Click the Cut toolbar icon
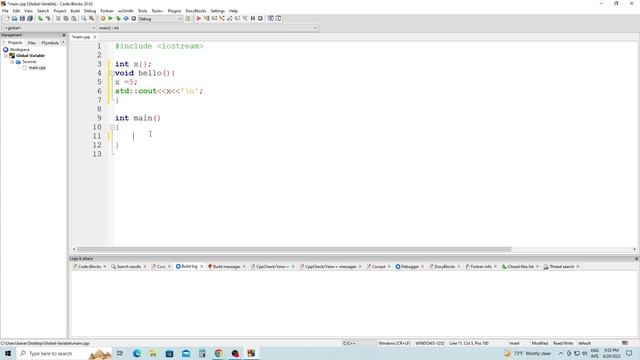 pos(58,18)
